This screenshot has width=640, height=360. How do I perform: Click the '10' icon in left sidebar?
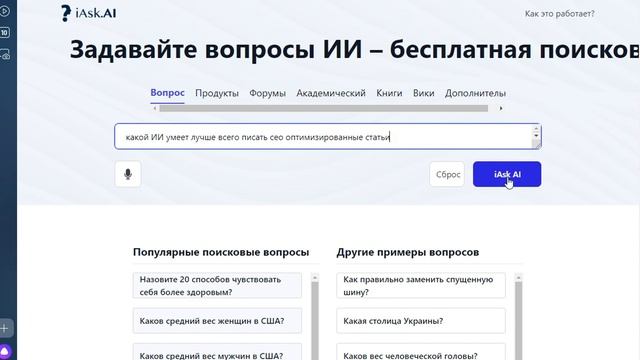(4, 33)
